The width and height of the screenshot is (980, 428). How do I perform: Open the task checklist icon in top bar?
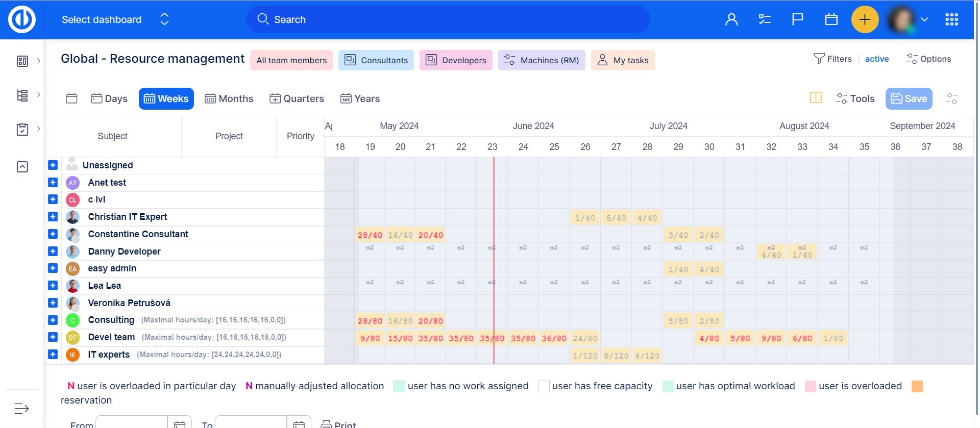(x=765, y=20)
